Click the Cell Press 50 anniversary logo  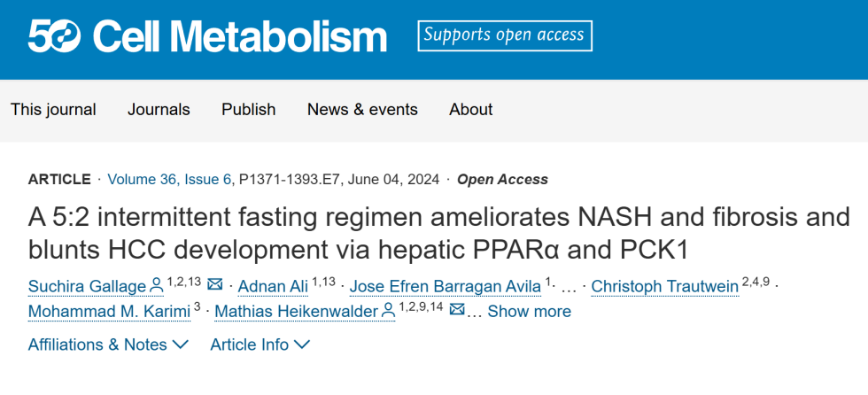[x=54, y=36]
